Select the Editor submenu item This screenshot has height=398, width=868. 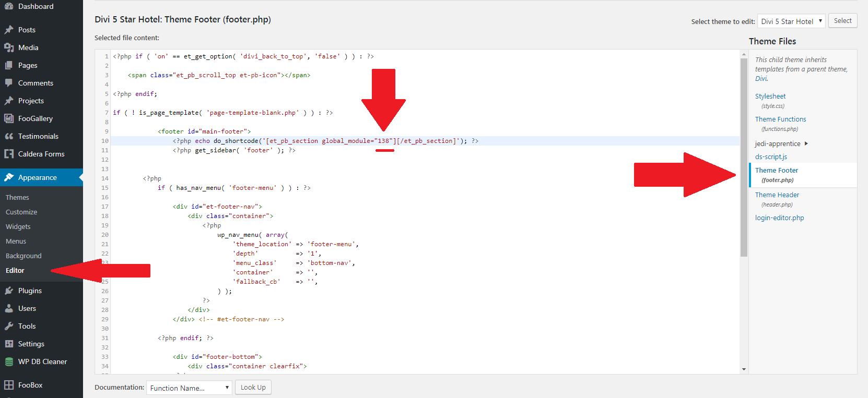tap(15, 270)
